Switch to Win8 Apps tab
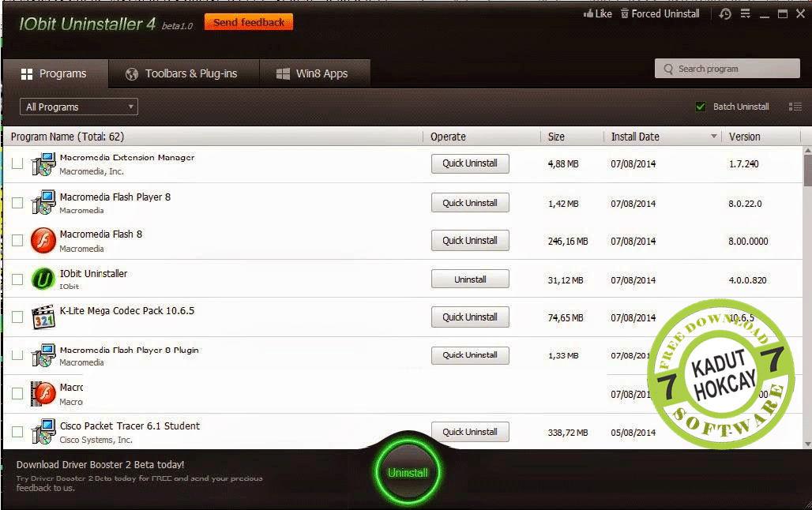The height and width of the screenshot is (510, 812). [314, 74]
